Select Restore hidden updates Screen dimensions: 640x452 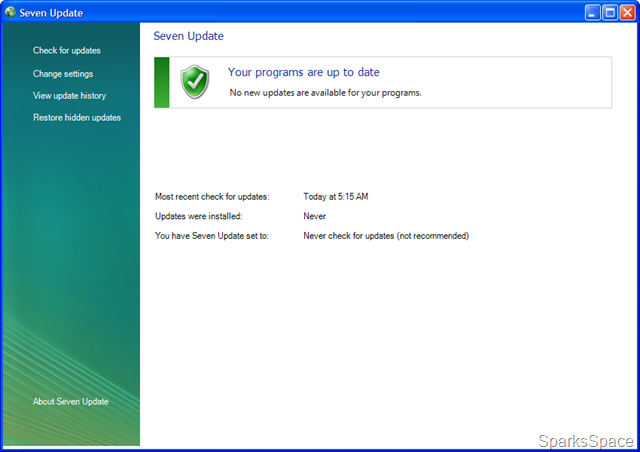click(77, 118)
